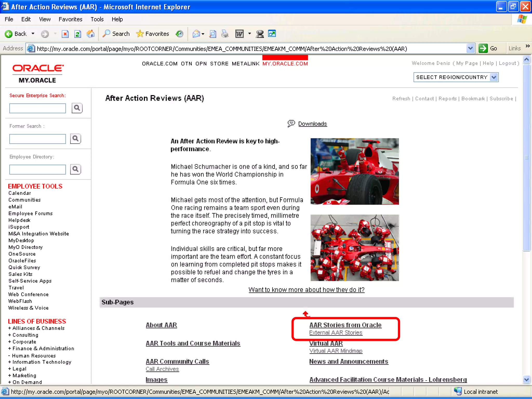This screenshot has width=532, height=399.
Task: Expand the Alliances & Channels business line
Action: pyautogui.click(x=10, y=328)
